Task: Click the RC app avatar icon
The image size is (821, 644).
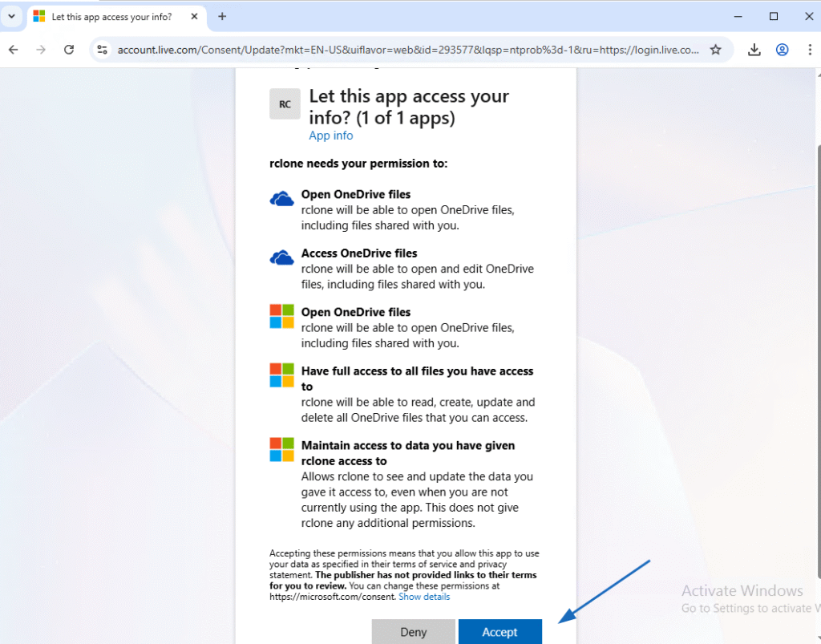Action: tap(285, 104)
